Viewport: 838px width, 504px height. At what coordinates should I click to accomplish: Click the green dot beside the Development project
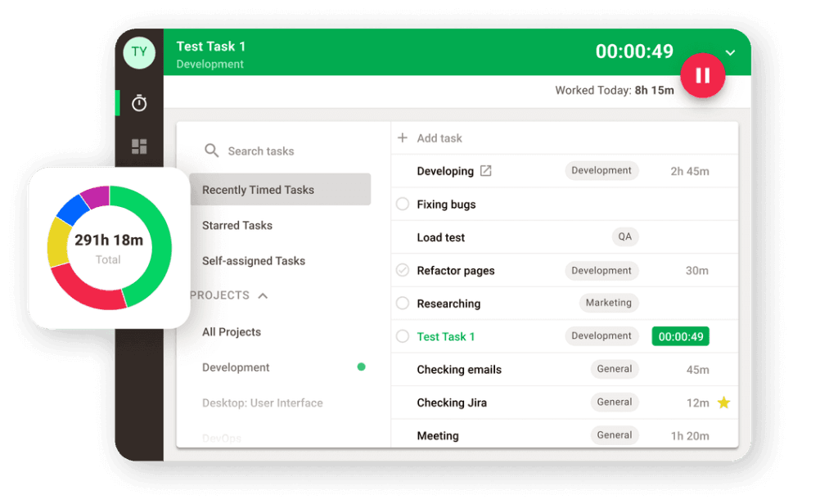pyautogui.click(x=361, y=367)
